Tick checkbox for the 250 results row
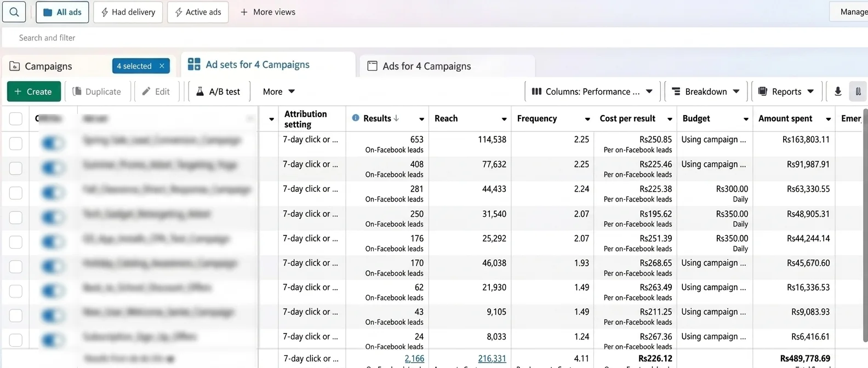 click(16, 217)
